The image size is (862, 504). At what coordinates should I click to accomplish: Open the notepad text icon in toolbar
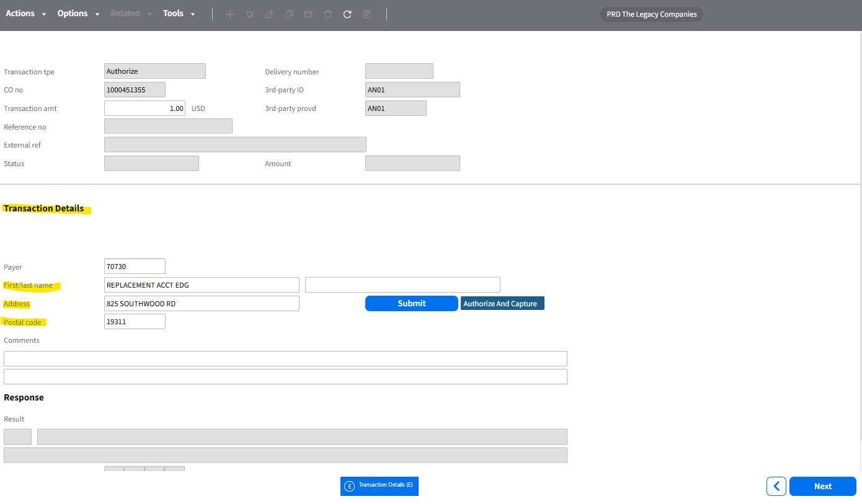pyautogui.click(x=367, y=14)
